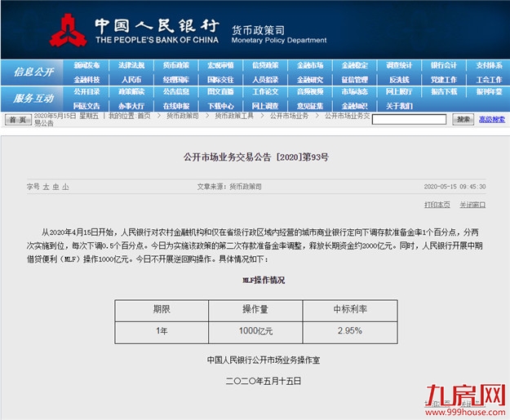510x420 pixels.
Task: Open the 金融稳定 menu item
Action: pos(354,65)
